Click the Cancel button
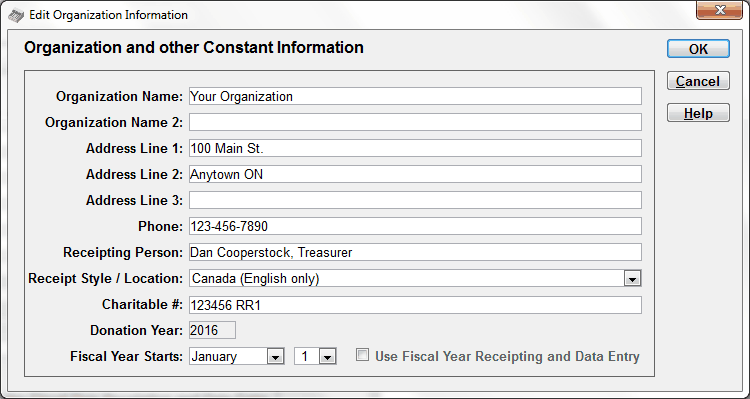Viewport: 750px width, 399px height. pos(698,81)
